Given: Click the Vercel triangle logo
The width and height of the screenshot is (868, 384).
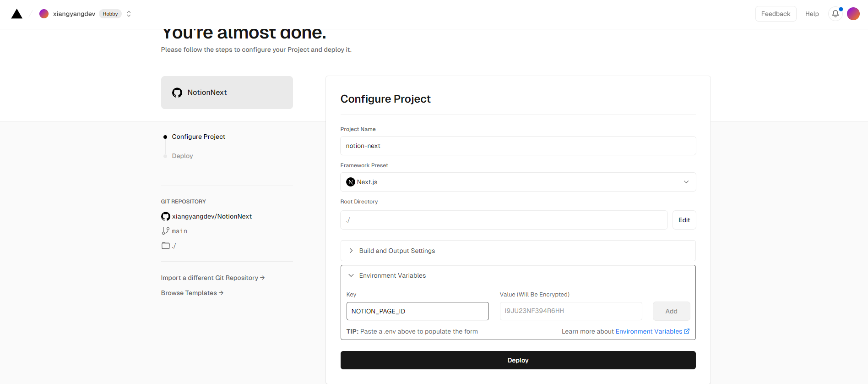Looking at the screenshot, I should pos(17,14).
